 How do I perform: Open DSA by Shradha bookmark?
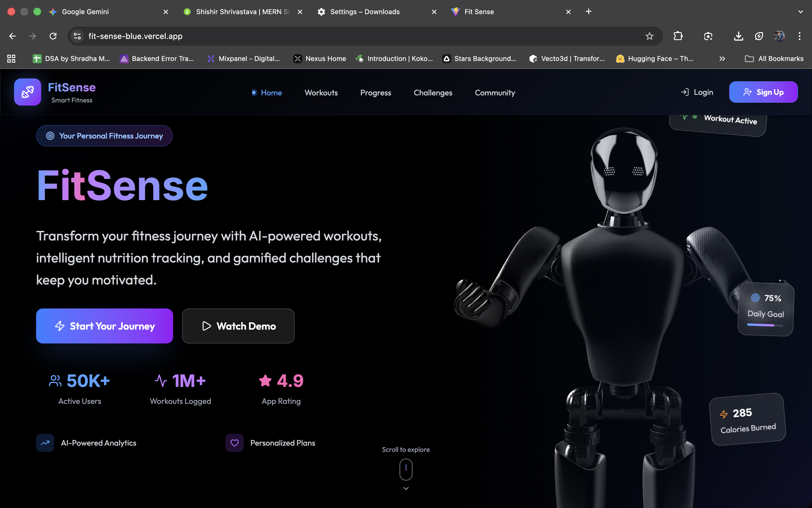71,58
